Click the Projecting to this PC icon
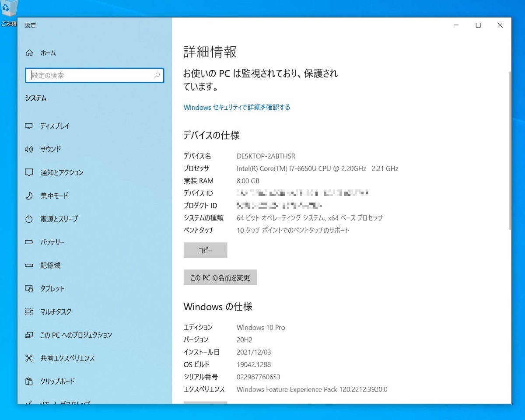The width and height of the screenshot is (525, 420). coord(29,335)
